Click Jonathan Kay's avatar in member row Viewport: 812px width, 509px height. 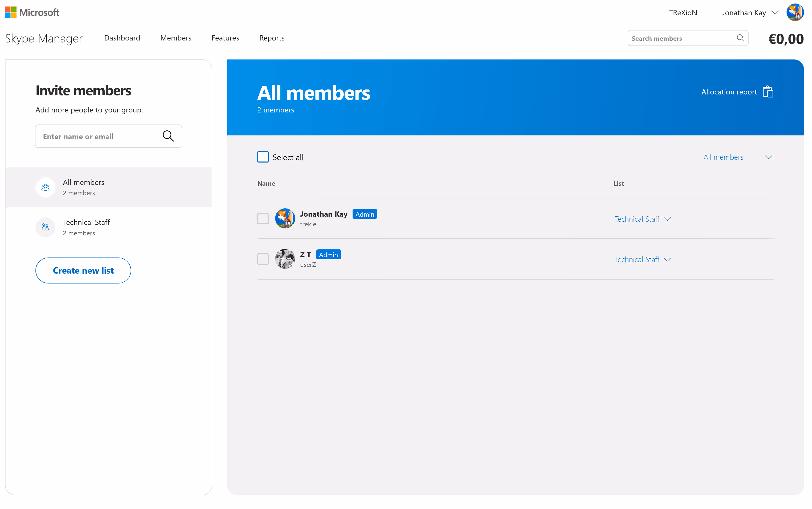pyautogui.click(x=285, y=218)
